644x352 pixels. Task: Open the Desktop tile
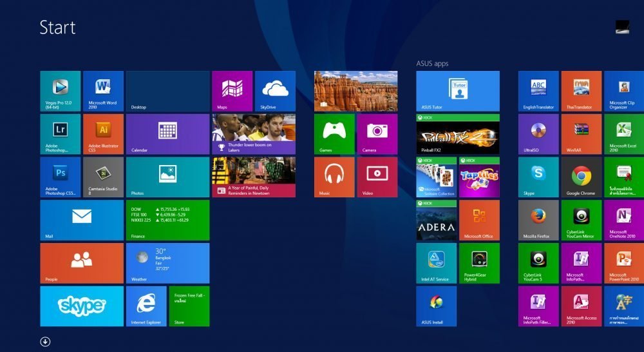167,91
